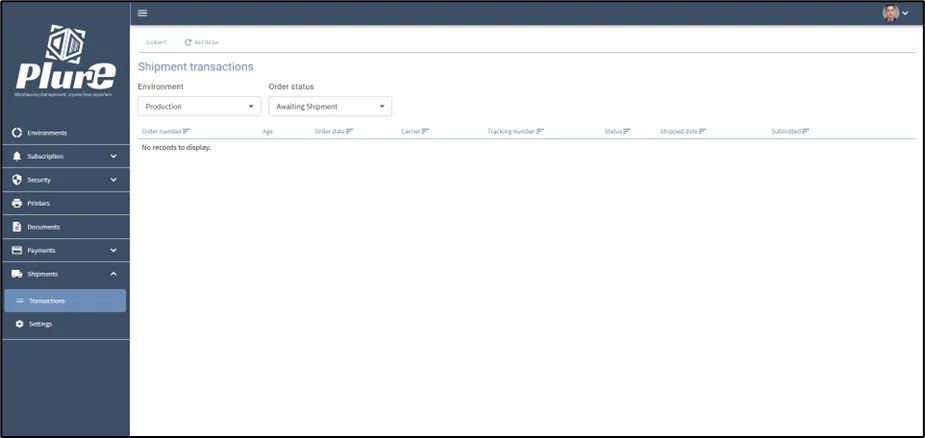The height and width of the screenshot is (438, 925).
Task: Click the Order number column header
Action: pos(162,131)
